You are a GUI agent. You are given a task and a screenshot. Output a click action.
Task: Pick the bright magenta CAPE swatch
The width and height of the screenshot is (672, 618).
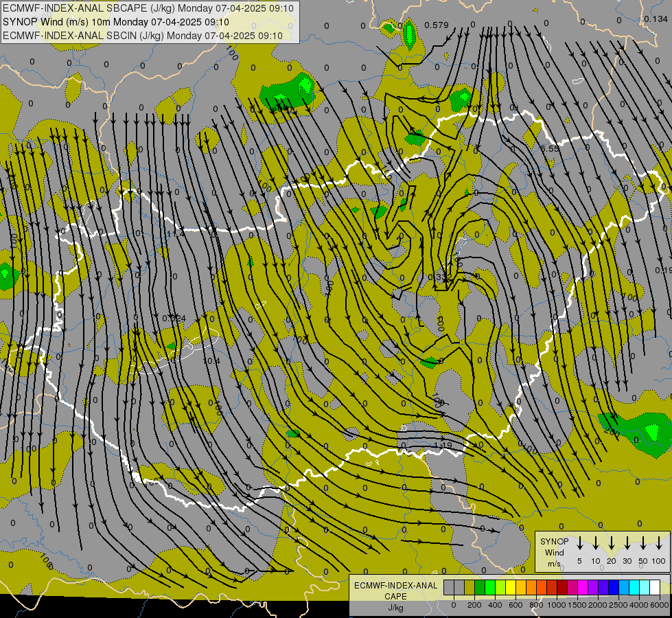point(583,587)
